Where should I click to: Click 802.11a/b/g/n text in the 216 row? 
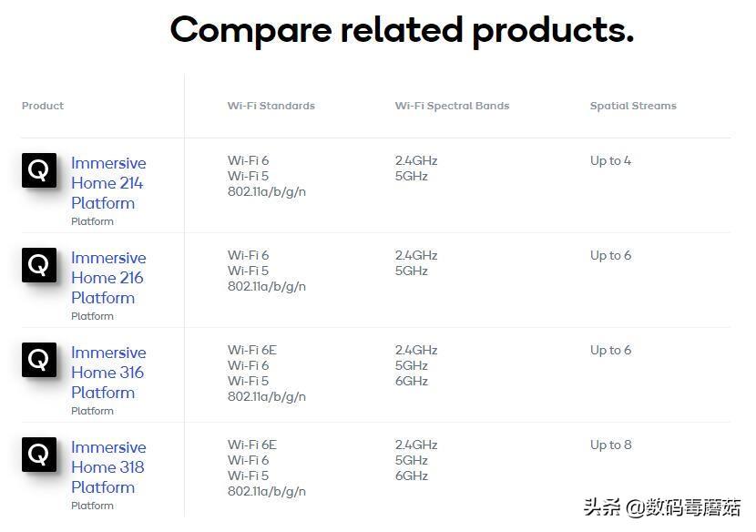[x=267, y=287]
